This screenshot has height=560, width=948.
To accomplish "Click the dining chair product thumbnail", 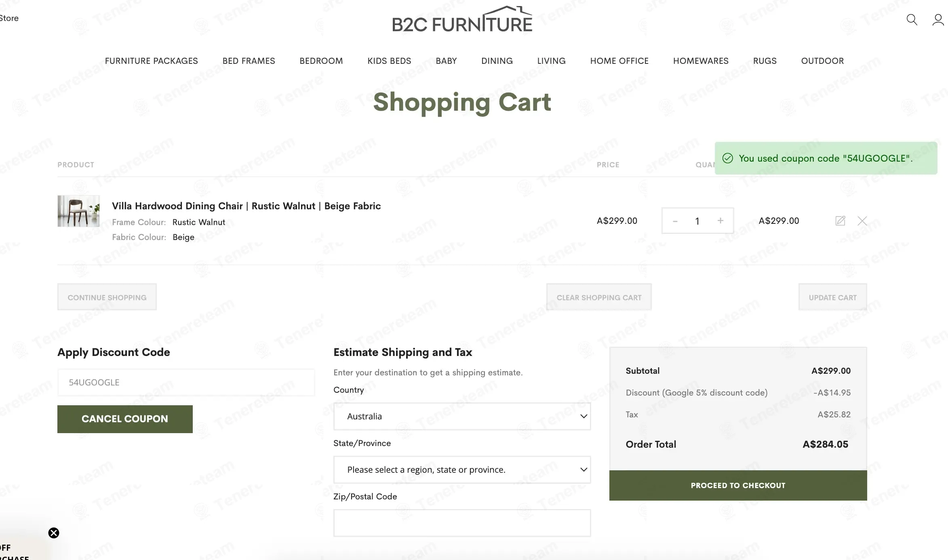I will [x=78, y=211].
